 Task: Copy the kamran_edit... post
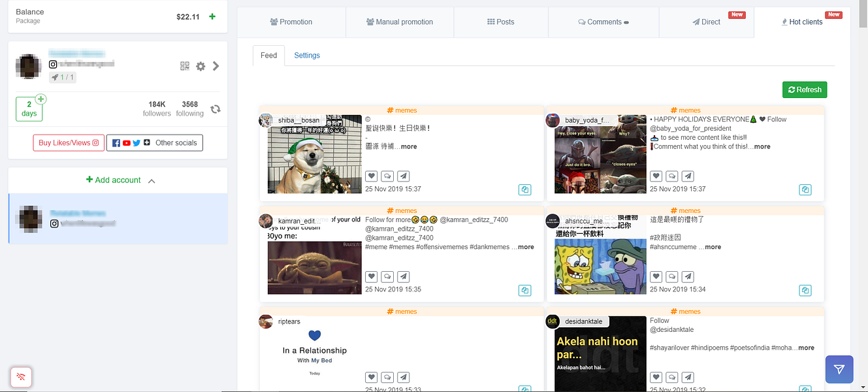(525, 291)
